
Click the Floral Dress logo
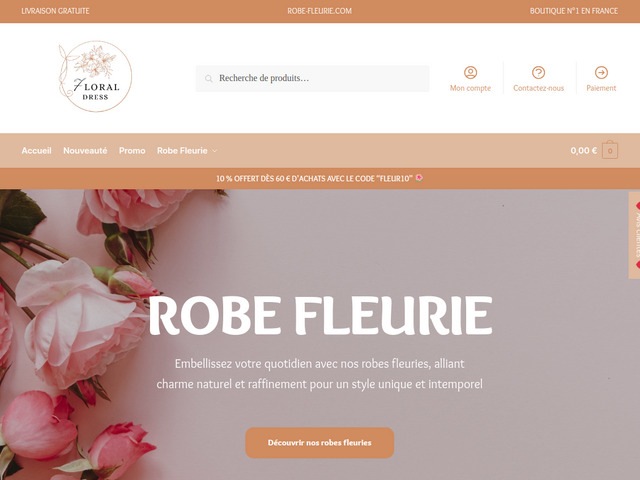click(x=95, y=76)
